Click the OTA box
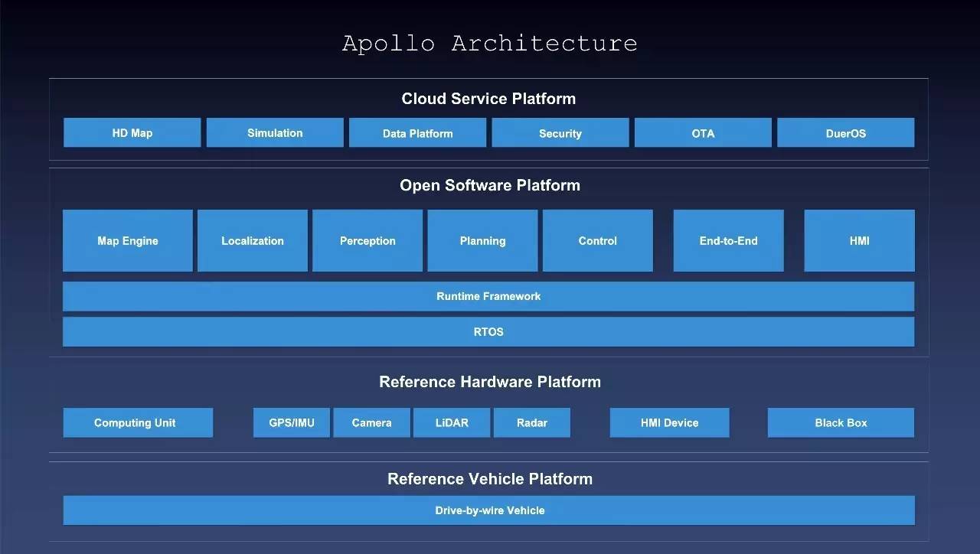 703,132
